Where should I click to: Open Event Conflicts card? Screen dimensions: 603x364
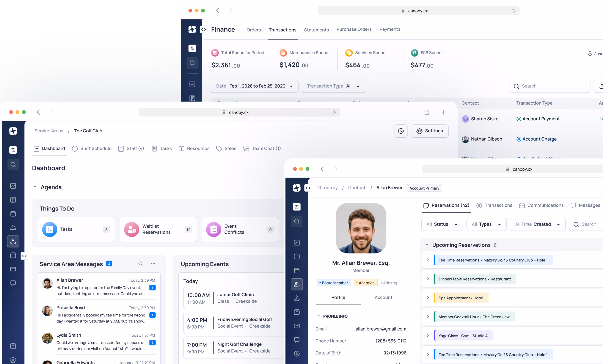(x=240, y=229)
